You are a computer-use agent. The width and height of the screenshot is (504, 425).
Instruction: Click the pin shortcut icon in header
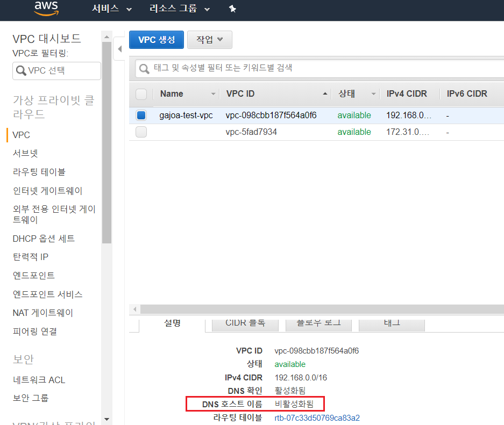tap(232, 9)
